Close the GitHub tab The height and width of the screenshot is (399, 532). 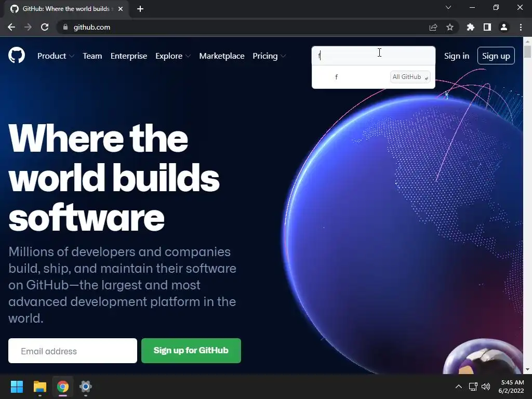(x=121, y=9)
